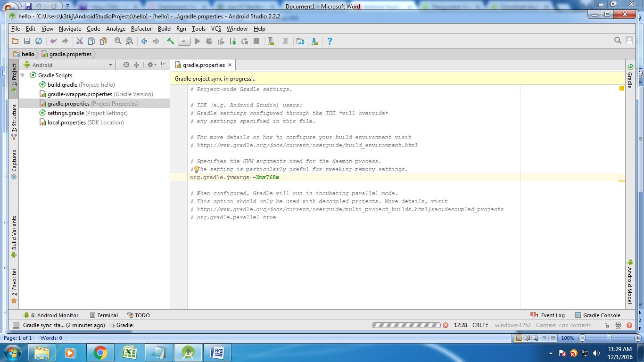The image size is (644, 362).
Task: Start debugging with the bug icon
Action: click(209, 41)
